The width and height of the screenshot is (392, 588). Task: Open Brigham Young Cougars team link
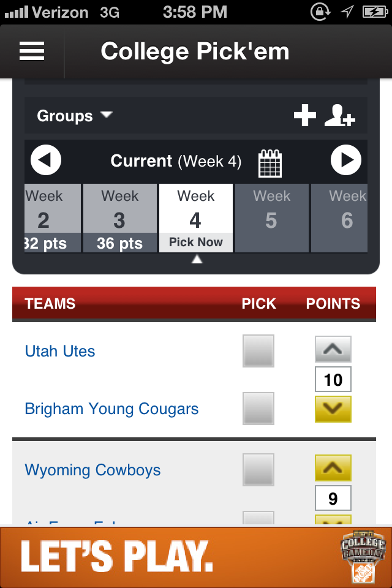point(111,409)
